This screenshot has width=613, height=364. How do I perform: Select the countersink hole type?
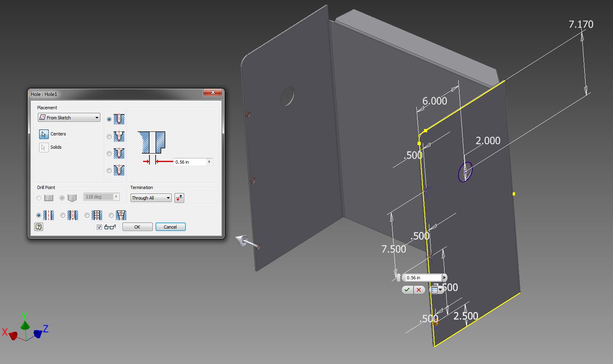[109, 170]
